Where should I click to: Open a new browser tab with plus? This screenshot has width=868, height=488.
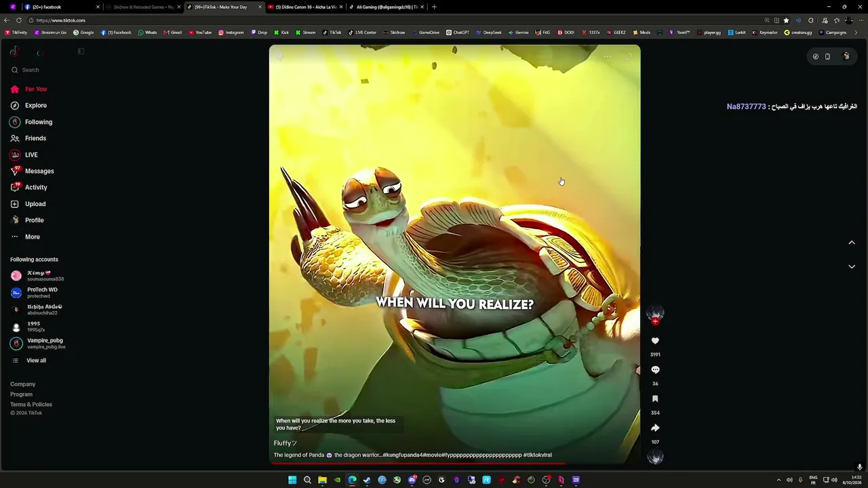point(434,7)
